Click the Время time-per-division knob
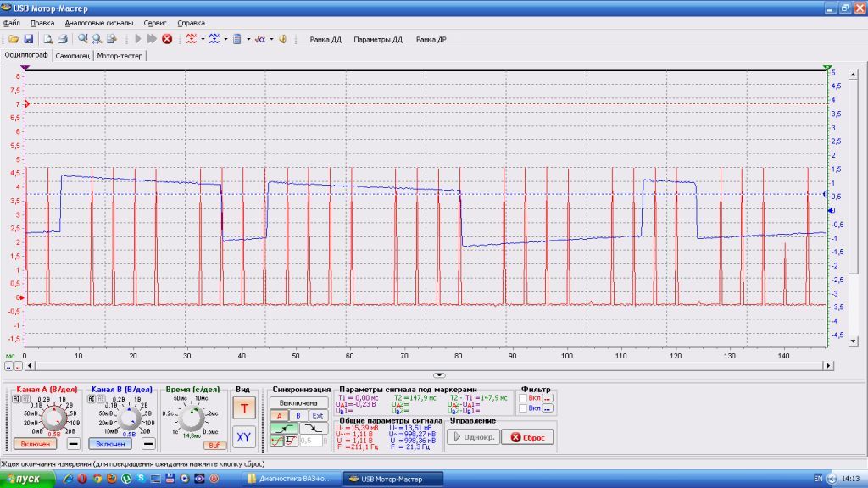This screenshot has height=488, width=868. (192, 419)
